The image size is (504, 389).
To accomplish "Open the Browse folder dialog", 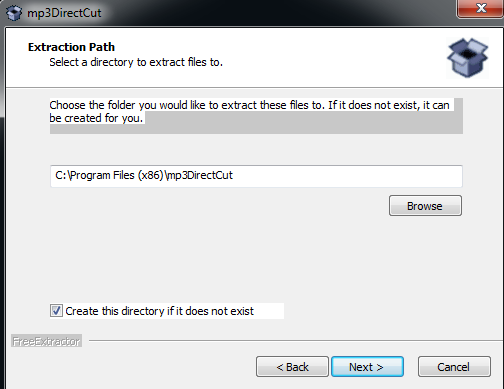I will (425, 206).
